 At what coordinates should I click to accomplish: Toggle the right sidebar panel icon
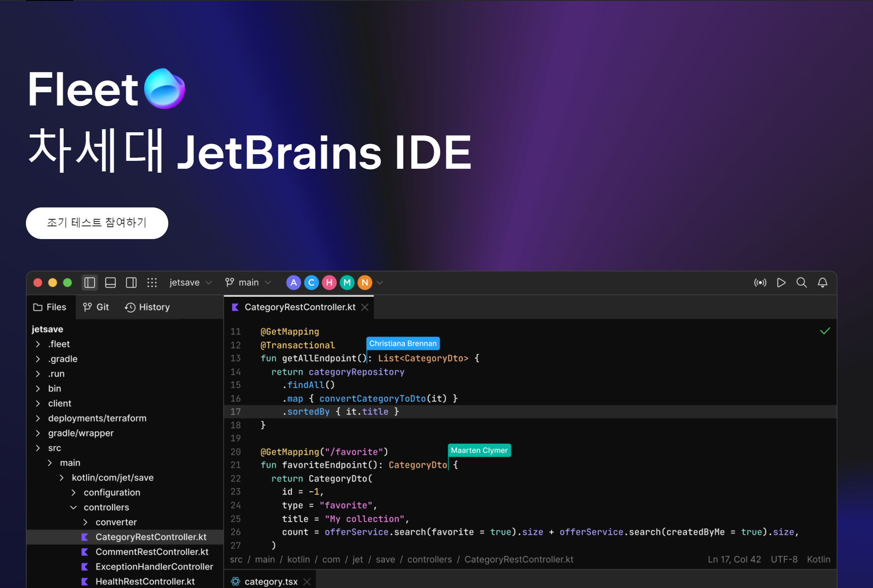pos(131,283)
